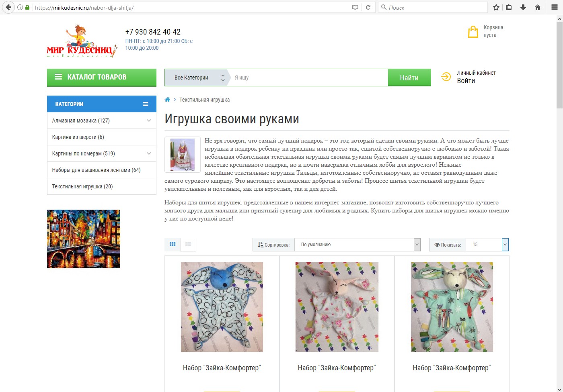This screenshot has width=563, height=392.
Task: Click the Текстильная игрушка breadcrumb
Action: pyautogui.click(x=205, y=100)
